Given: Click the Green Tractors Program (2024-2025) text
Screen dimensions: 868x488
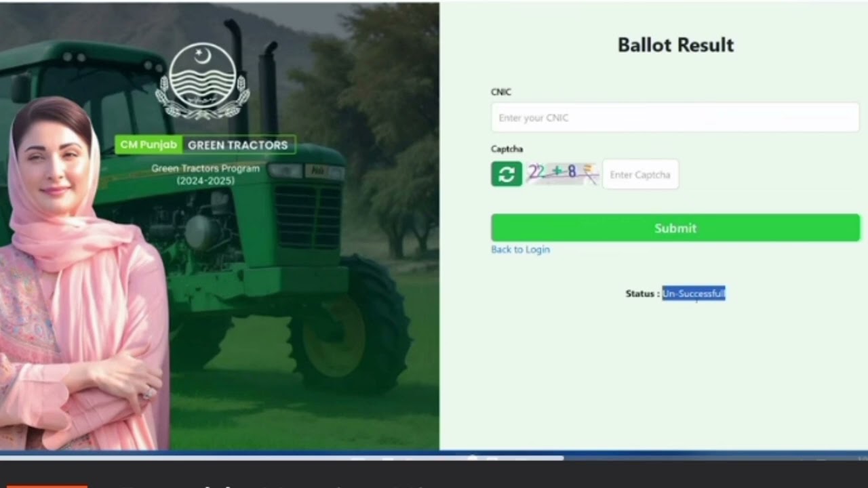Looking at the screenshot, I should (x=205, y=175).
